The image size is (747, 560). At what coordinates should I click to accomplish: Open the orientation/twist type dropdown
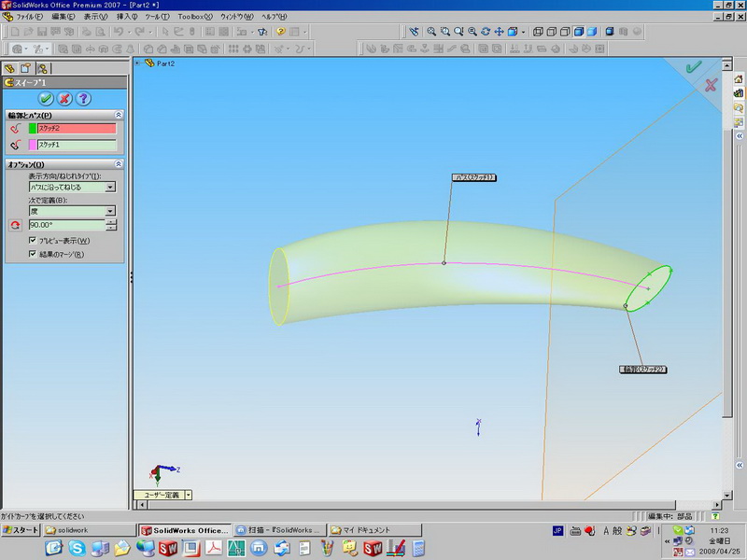pyautogui.click(x=110, y=188)
